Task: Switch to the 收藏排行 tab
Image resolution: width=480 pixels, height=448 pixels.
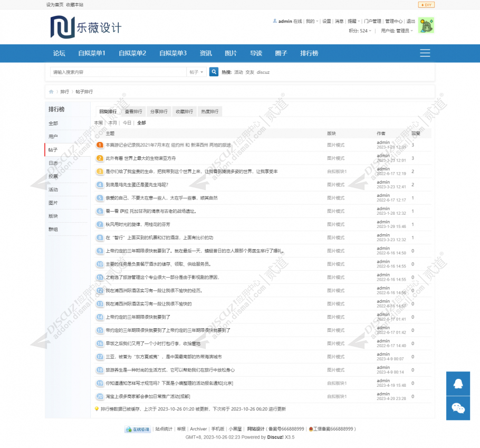Action: (184, 111)
